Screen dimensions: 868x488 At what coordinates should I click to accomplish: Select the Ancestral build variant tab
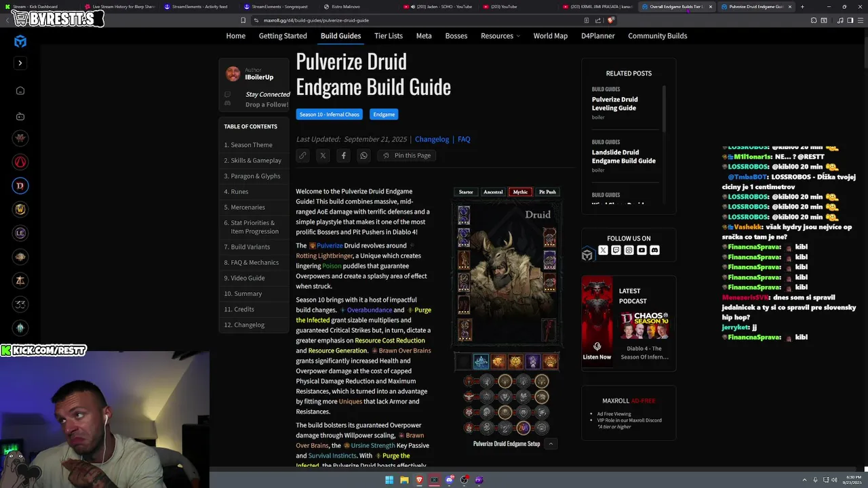click(x=493, y=192)
